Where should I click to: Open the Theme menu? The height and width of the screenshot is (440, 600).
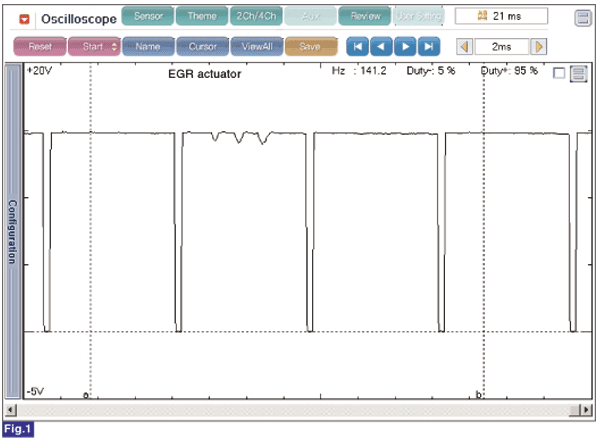click(202, 16)
